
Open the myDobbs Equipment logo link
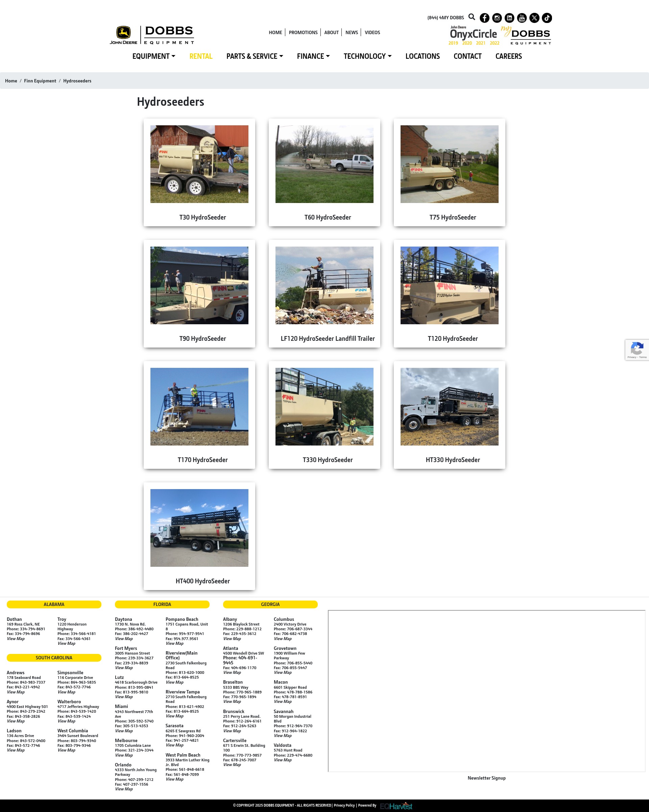(527, 35)
